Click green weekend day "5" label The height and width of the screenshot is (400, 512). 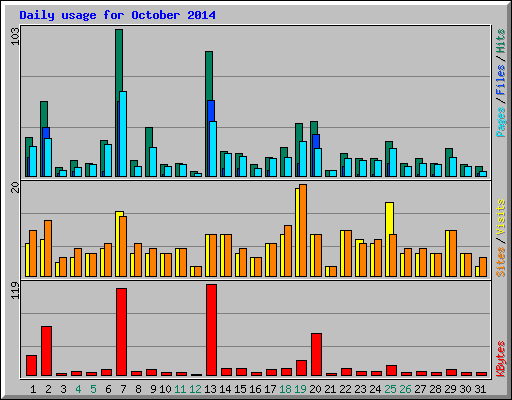(x=93, y=389)
